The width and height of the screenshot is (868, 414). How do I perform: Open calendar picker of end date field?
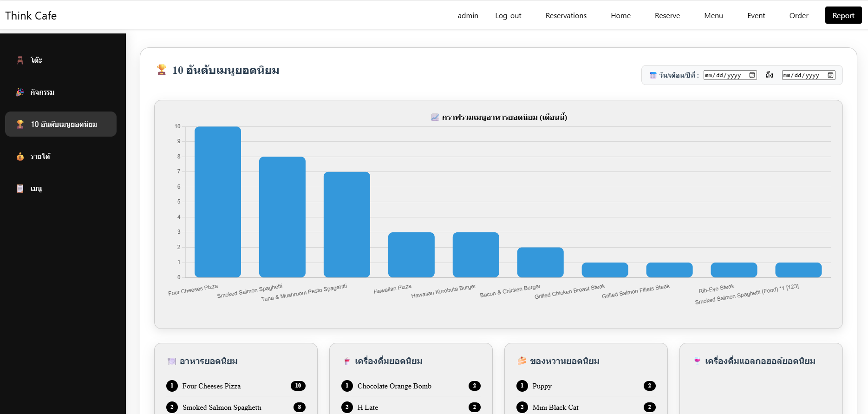click(x=830, y=75)
